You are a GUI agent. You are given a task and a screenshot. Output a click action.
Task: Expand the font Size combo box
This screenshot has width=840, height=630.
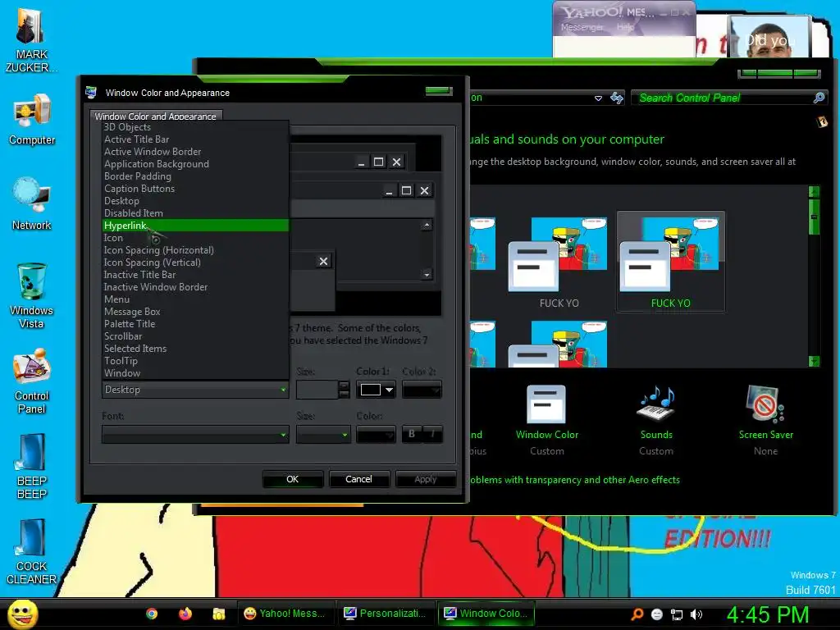pyautogui.click(x=323, y=435)
